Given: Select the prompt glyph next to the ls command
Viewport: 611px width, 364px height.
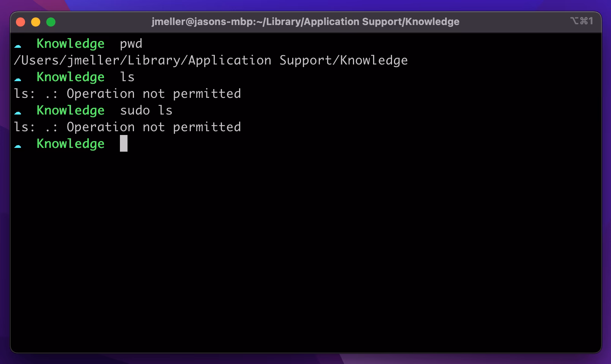Looking at the screenshot, I should 18,79.
